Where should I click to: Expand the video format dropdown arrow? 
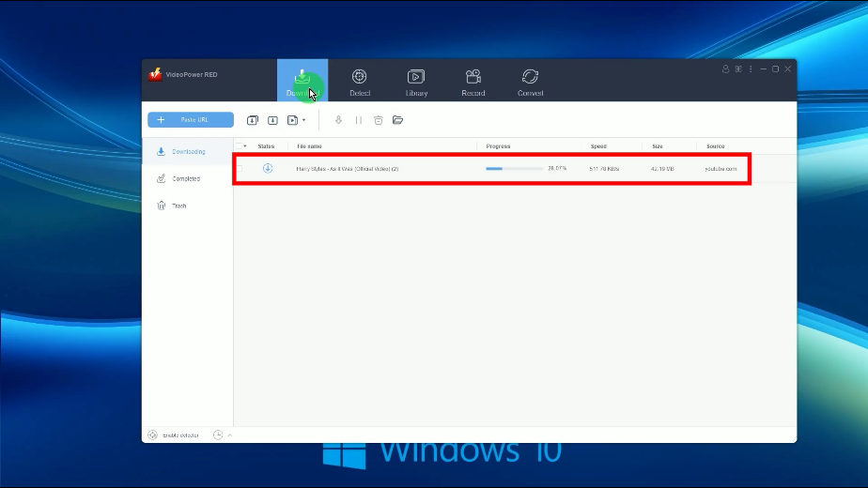[x=303, y=120]
